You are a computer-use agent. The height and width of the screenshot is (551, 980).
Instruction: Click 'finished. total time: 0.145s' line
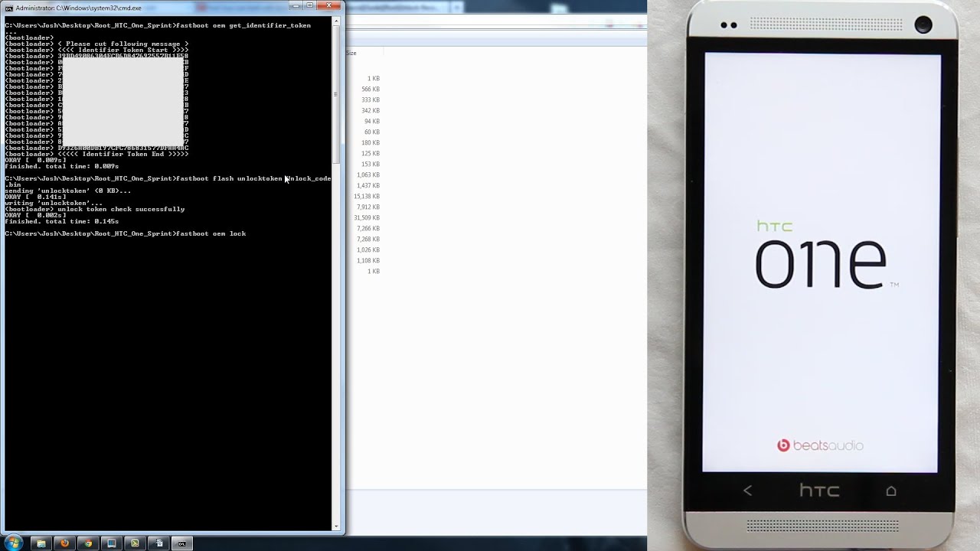pyautogui.click(x=62, y=221)
